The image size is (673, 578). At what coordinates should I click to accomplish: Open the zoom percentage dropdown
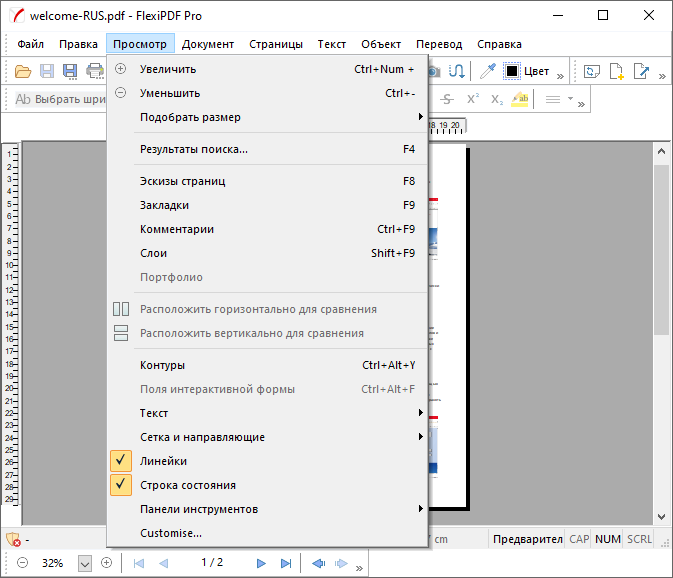(85, 563)
